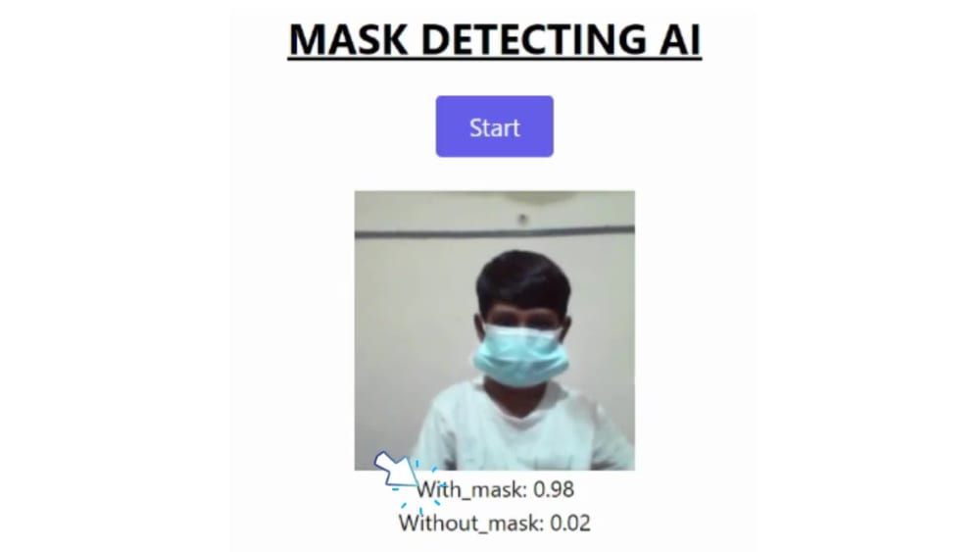Click the With_mask prediction label
Image resolution: width=980 pixels, height=552 pixels.
tap(472, 489)
